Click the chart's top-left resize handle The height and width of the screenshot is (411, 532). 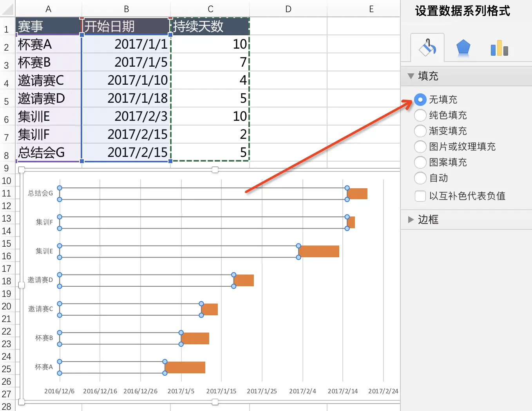tap(22, 170)
